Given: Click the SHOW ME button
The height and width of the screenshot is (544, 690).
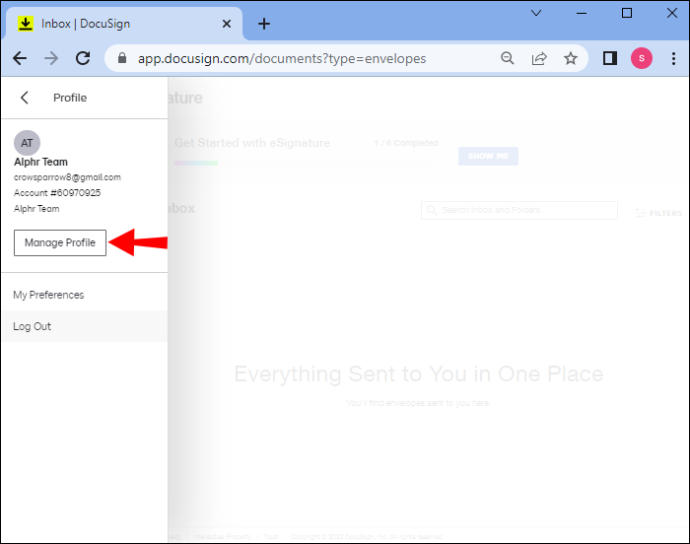Looking at the screenshot, I should pyautogui.click(x=488, y=156).
